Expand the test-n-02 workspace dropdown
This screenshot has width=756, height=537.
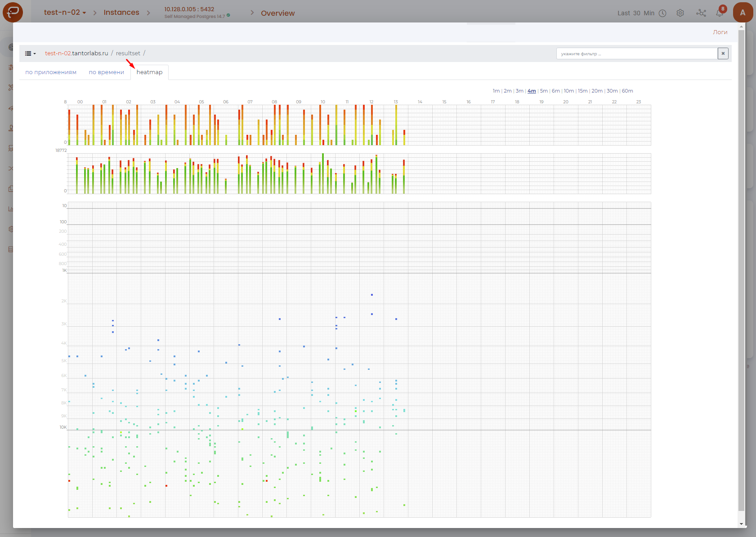[x=65, y=13]
